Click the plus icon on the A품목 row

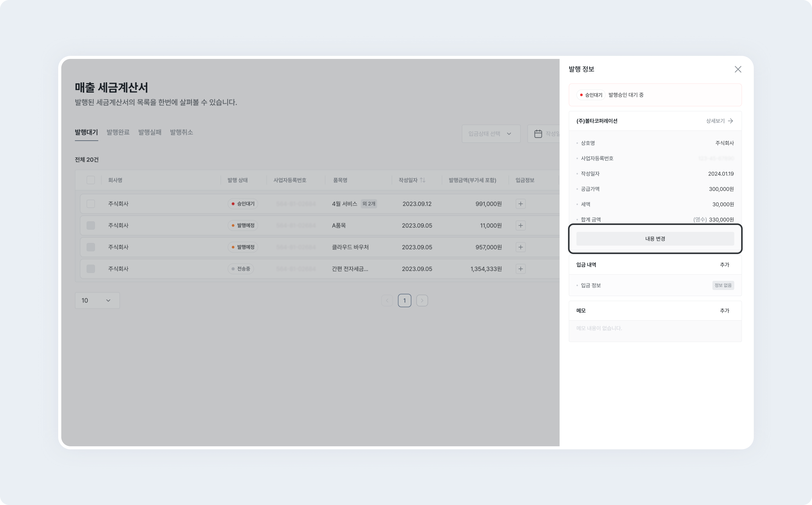tap(520, 225)
